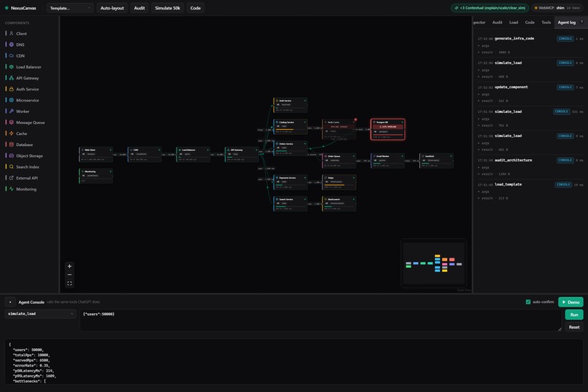Click the Code button in top toolbar

click(x=196, y=8)
